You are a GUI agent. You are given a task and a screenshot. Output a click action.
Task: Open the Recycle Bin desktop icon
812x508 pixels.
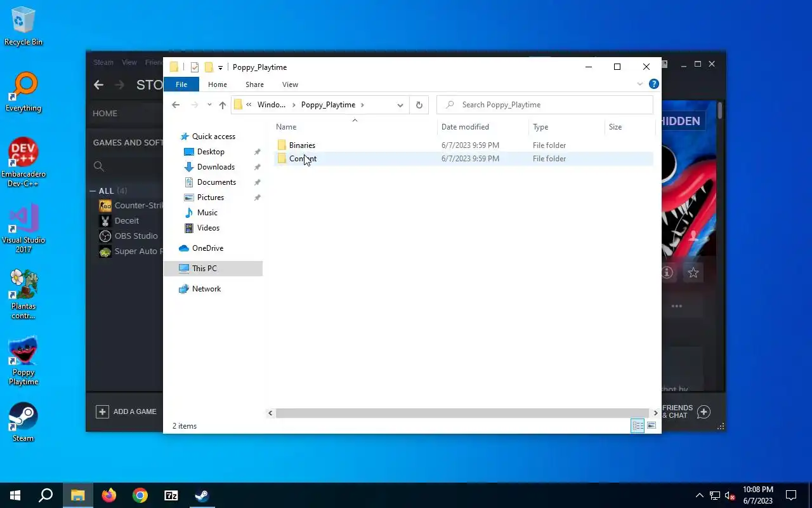point(23,27)
